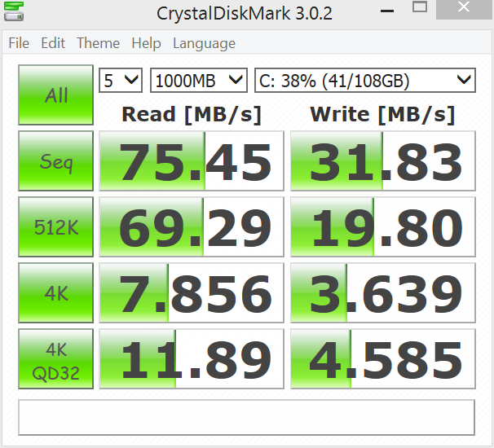This screenshot has width=494, height=448.
Task: Click the CrystalDiskMark app icon in title bar
Action: pos(13,11)
